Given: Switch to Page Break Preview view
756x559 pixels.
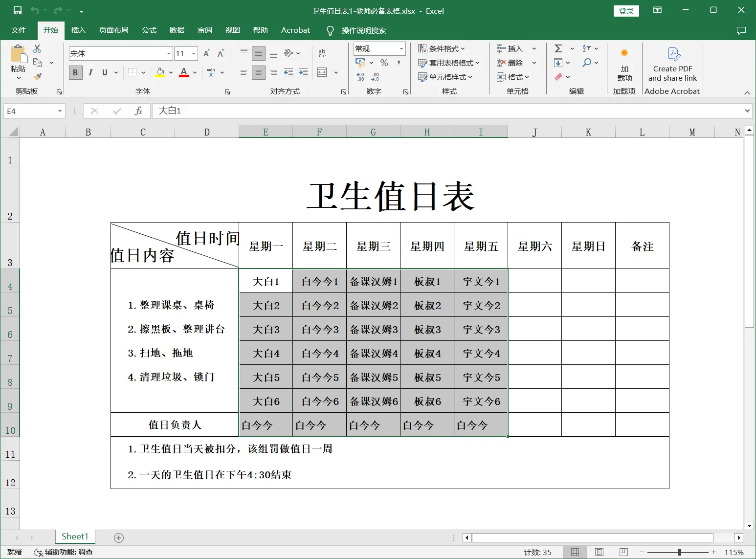Looking at the screenshot, I should 623,552.
